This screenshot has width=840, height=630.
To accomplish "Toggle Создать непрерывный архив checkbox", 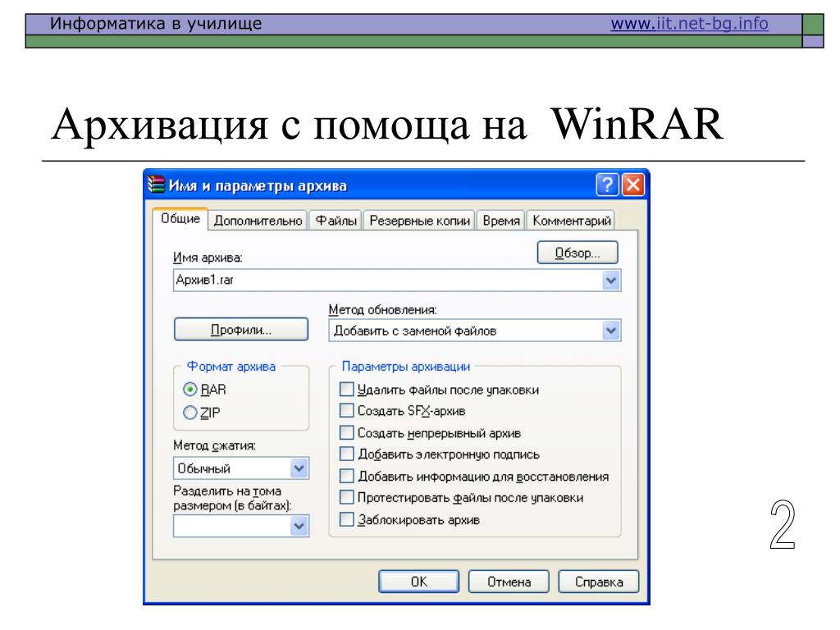I will tap(347, 432).
